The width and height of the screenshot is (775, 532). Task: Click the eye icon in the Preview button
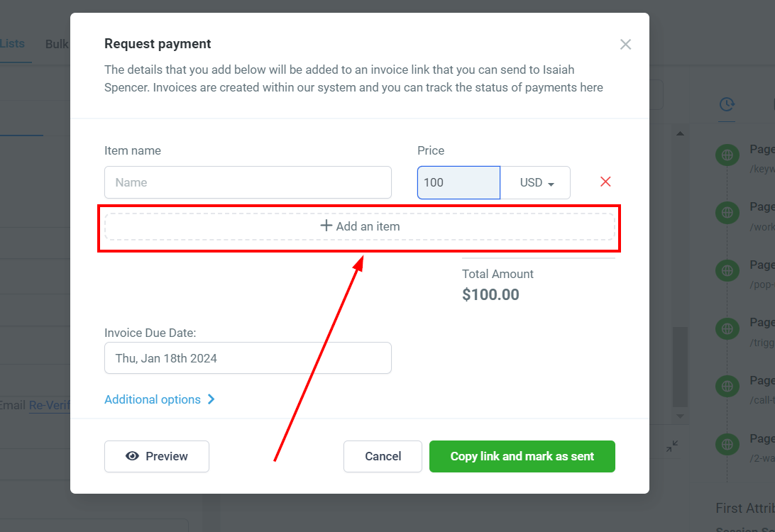coord(132,456)
